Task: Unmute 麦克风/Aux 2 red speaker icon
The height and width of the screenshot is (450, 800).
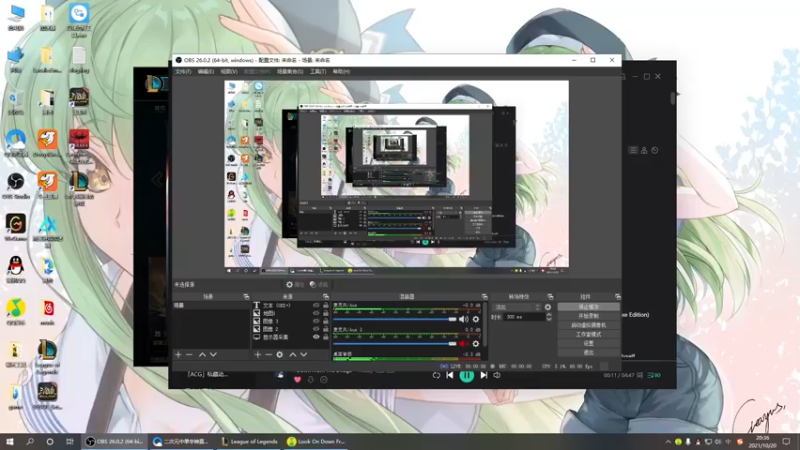Action: 463,344
